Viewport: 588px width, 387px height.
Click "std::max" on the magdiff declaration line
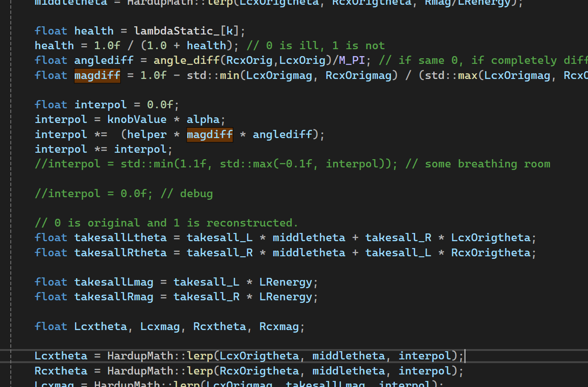[x=451, y=76]
